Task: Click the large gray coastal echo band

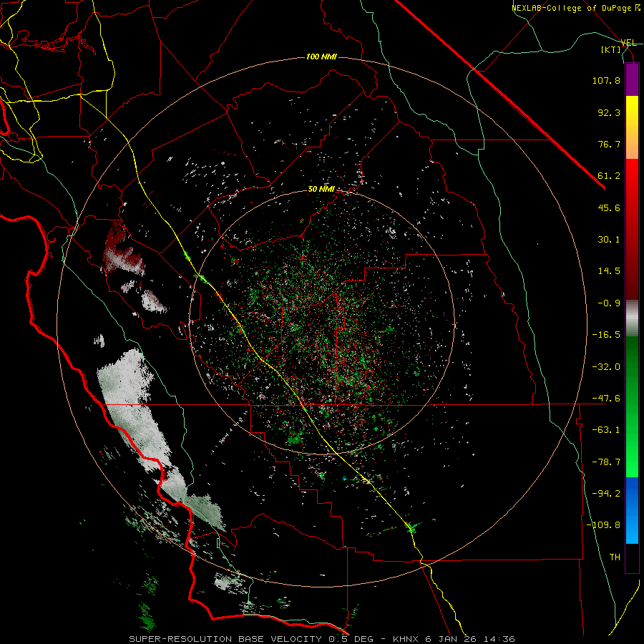Action: (x=135, y=411)
